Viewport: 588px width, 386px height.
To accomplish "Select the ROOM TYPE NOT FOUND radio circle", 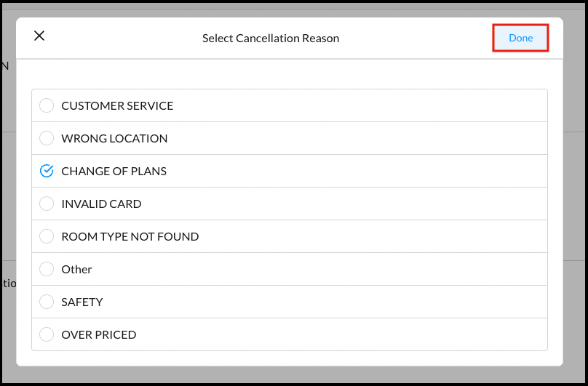I will [47, 236].
